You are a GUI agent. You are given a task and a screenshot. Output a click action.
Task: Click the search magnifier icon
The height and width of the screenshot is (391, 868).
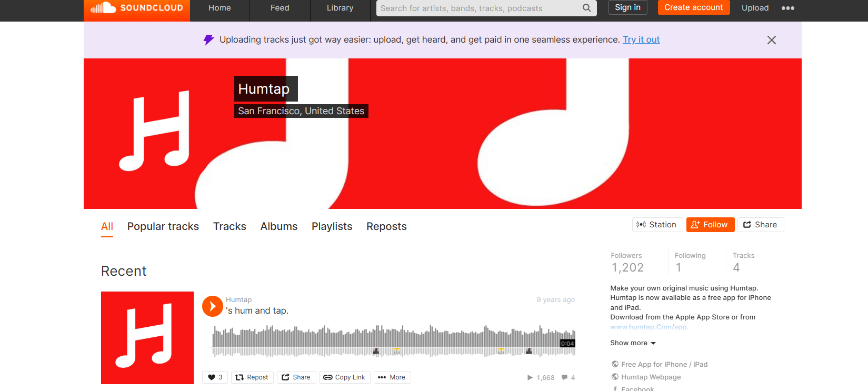(x=586, y=8)
